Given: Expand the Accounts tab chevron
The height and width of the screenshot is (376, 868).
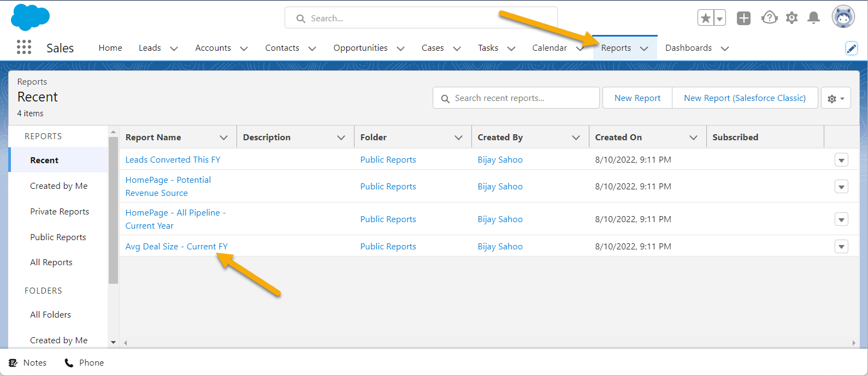Looking at the screenshot, I should tap(244, 49).
